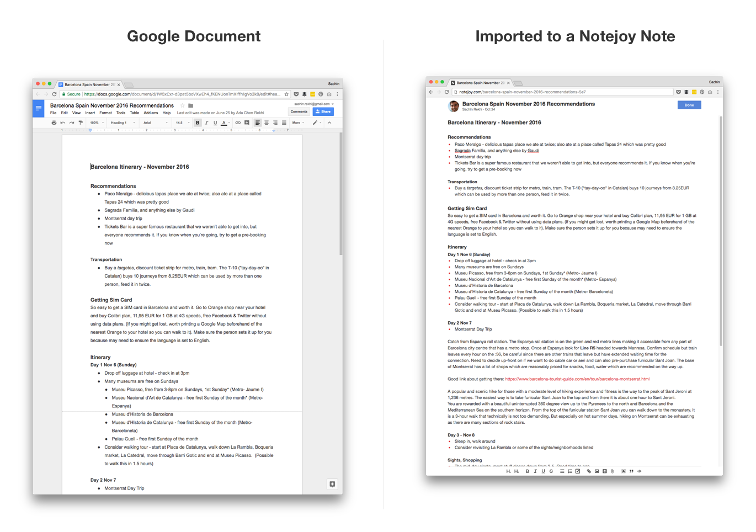Open the Format menu in Google Docs
The width and height of the screenshot is (756, 532).
click(105, 113)
